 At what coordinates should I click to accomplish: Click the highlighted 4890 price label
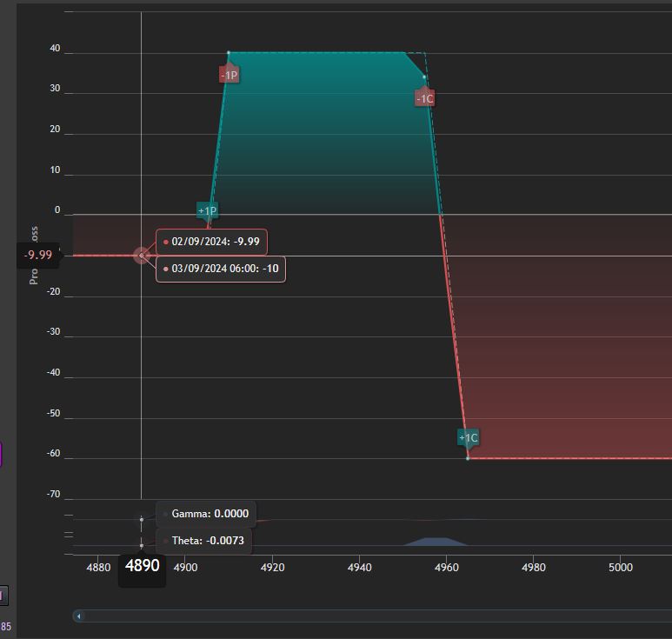click(143, 566)
